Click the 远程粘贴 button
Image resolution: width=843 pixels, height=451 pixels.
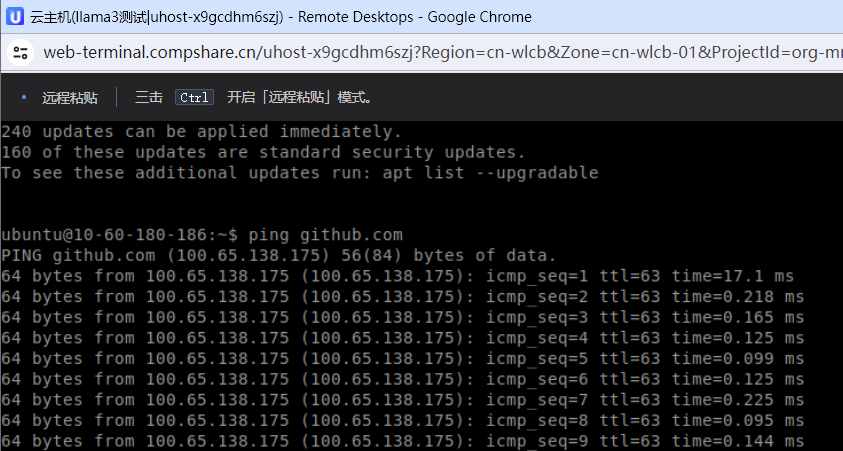click(x=70, y=98)
